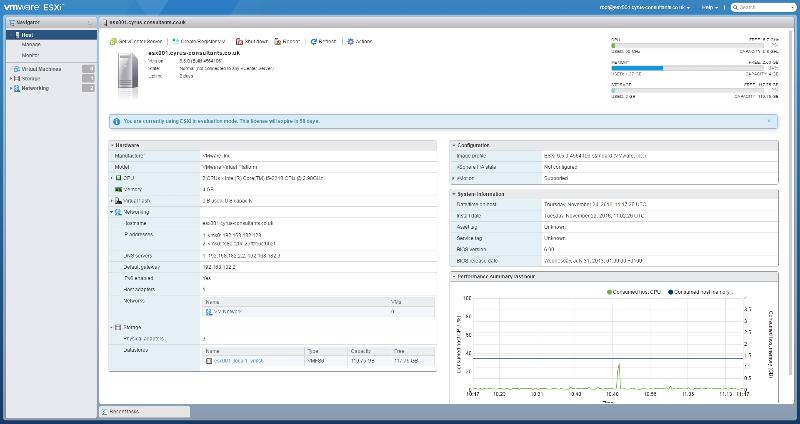Collapse the System Information panel
Viewport: 800px width, 424px height.
(x=454, y=194)
